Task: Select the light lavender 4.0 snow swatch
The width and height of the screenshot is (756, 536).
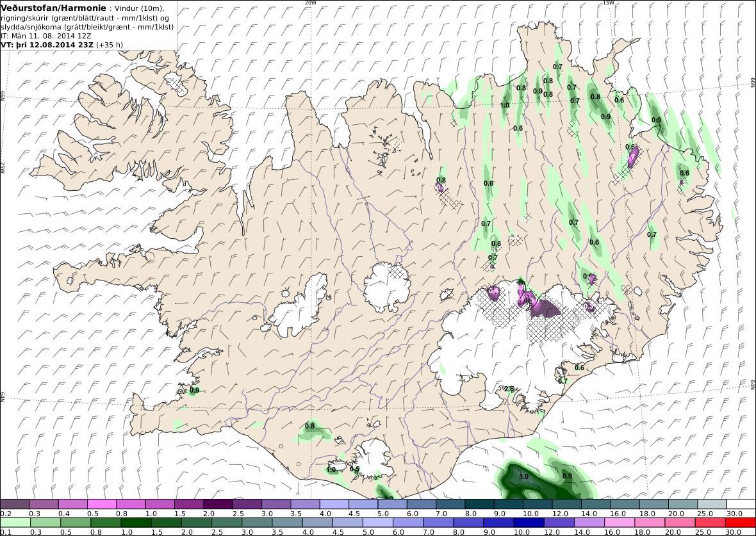Action: [x=334, y=504]
